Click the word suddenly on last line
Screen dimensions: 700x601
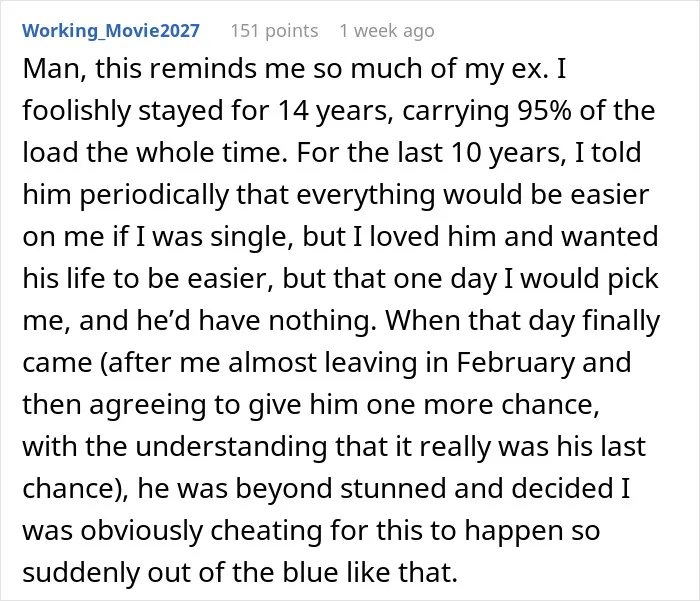[81, 572]
